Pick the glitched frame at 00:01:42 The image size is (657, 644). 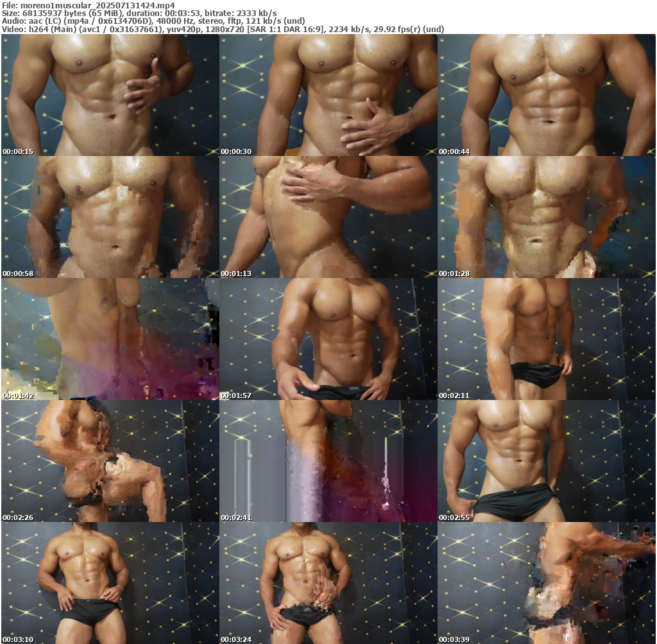pyautogui.click(x=110, y=339)
